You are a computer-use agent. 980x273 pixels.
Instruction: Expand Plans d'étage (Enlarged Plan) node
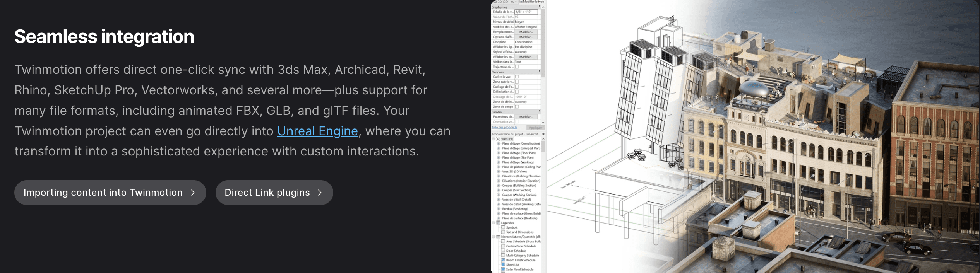coord(499,148)
